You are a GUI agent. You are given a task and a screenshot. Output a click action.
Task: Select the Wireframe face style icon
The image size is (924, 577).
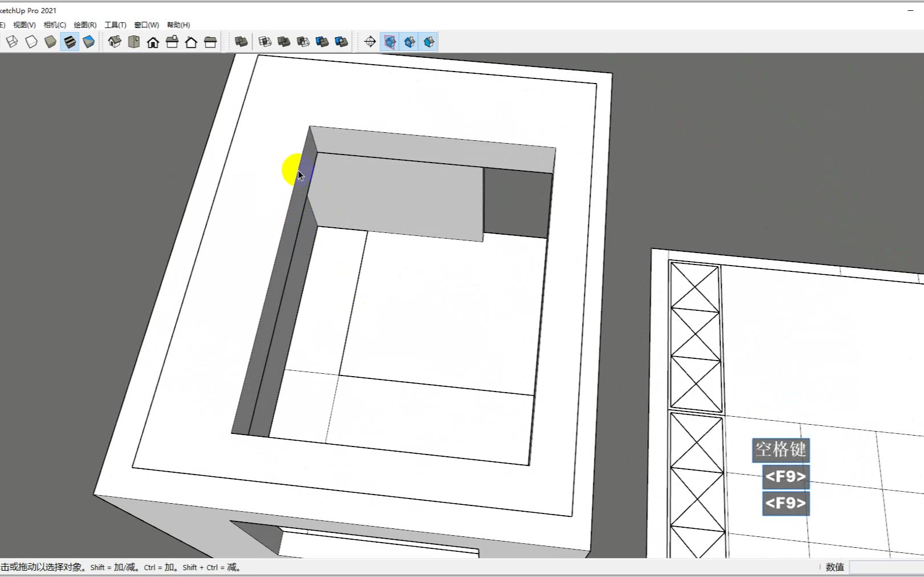click(12, 42)
